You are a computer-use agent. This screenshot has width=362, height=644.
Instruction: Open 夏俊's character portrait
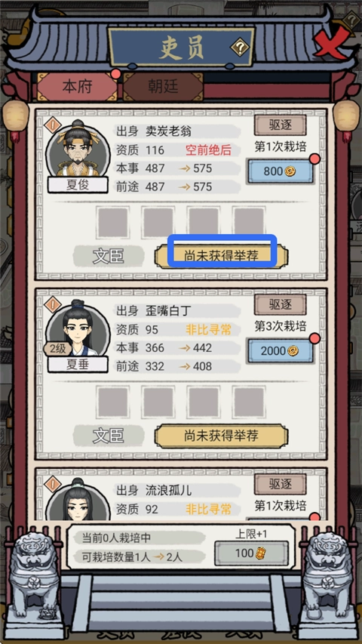pos(78,149)
